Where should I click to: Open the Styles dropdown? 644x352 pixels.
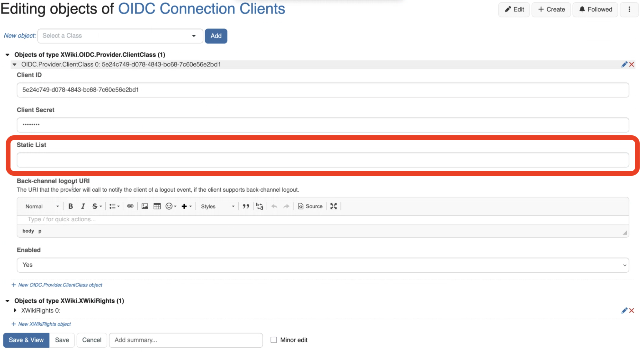(x=217, y=206)
